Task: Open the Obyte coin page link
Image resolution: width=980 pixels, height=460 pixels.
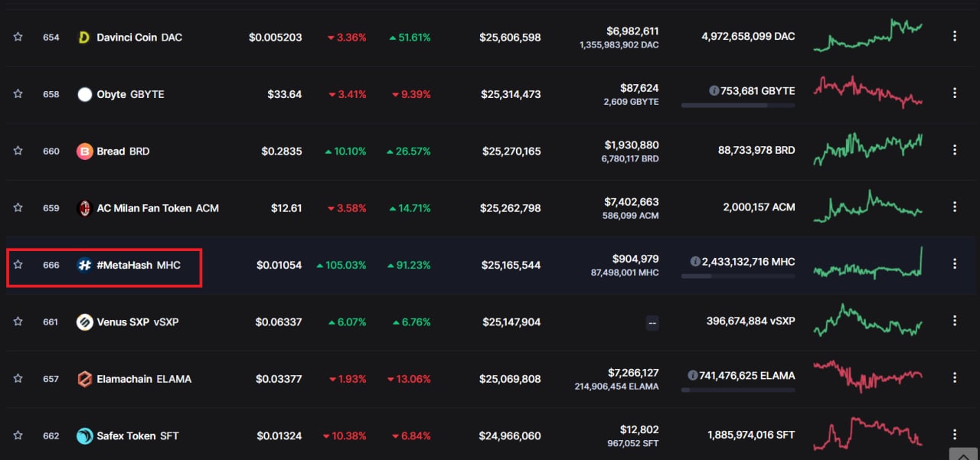Action: point(130,94)
